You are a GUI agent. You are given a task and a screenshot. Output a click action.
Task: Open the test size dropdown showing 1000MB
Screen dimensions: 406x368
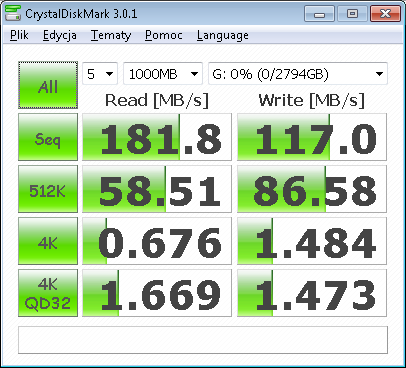163,74
